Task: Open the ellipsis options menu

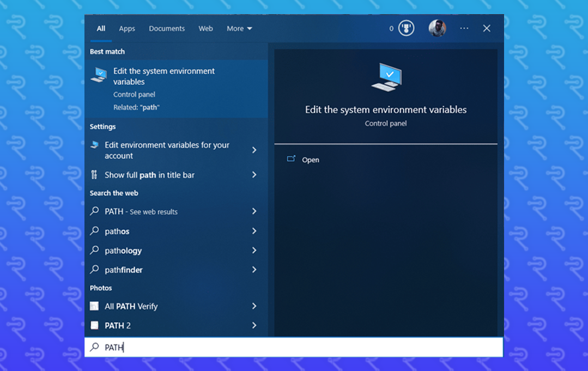Action: pos(464,28)
